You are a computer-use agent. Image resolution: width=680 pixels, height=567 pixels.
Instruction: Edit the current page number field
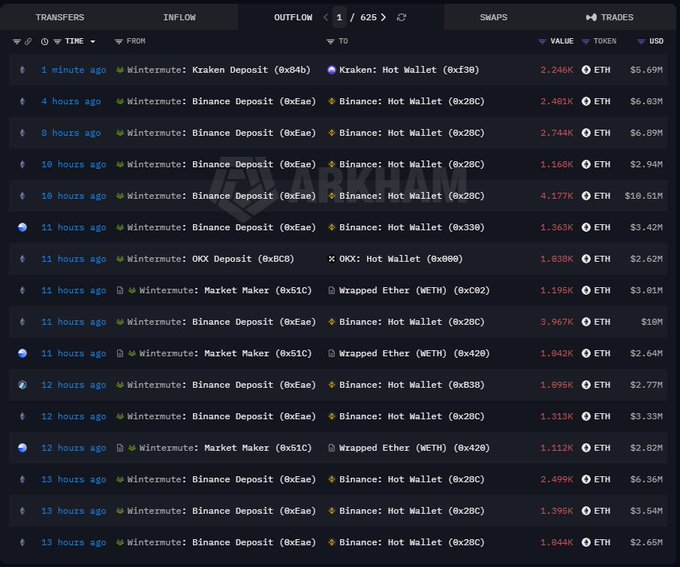coord(339,17)
